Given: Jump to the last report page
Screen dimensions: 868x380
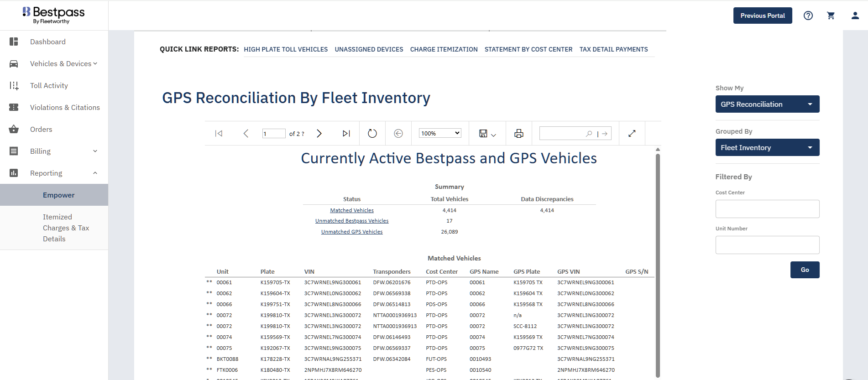Looking at the screenshot, I should pos(346,134).
